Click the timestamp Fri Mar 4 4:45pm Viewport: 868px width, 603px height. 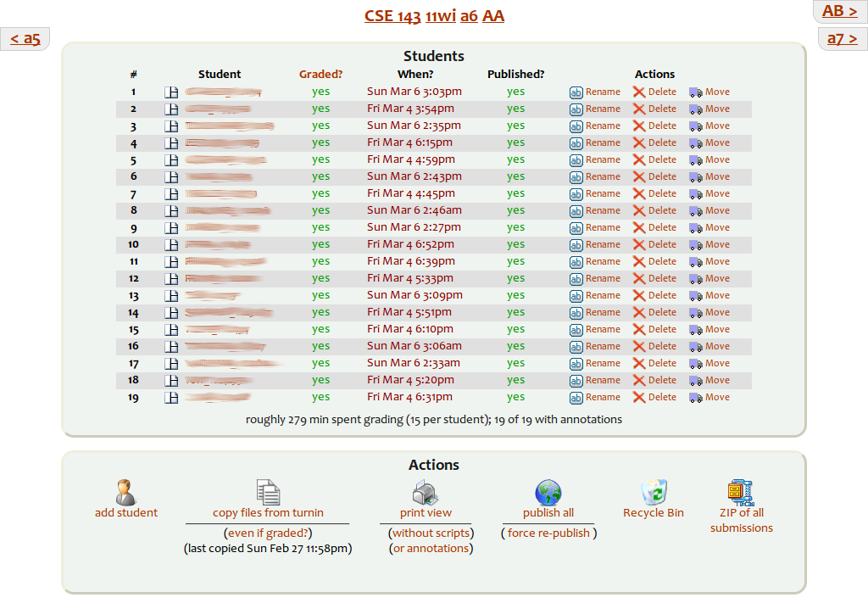[411, 193]
